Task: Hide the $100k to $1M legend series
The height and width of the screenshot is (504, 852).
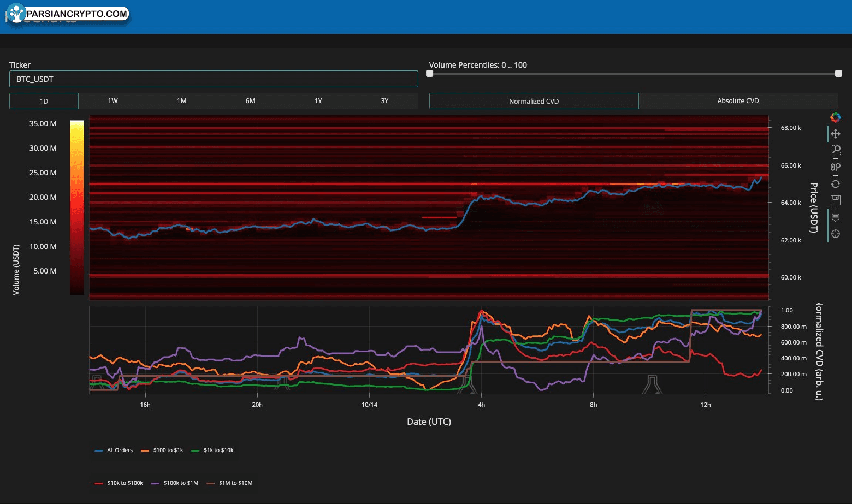Action: (x=175, y=483)
